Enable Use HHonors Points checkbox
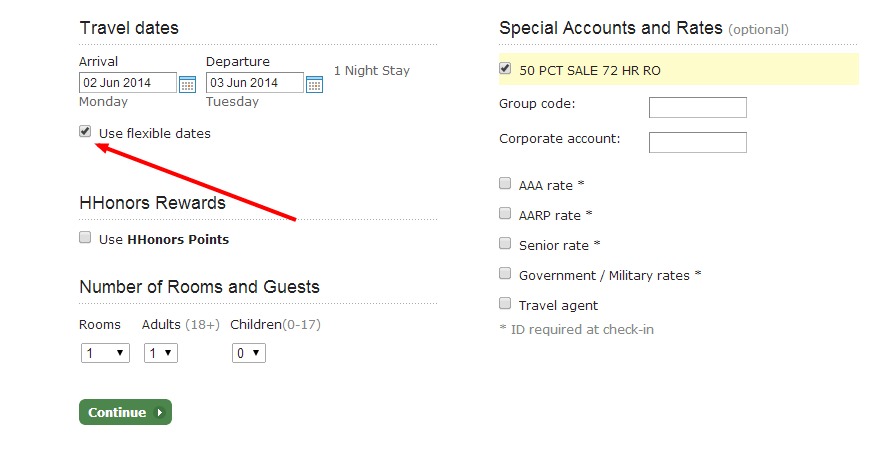Screen dimensions: 884x449 pyautogui.click(x=86, y=238)
